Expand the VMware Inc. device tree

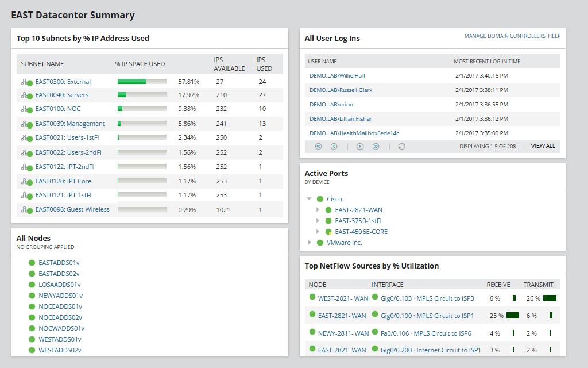pos(310,242)
